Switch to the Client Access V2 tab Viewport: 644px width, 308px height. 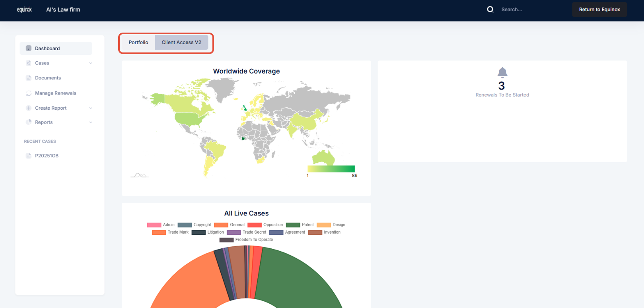(181, 43)
